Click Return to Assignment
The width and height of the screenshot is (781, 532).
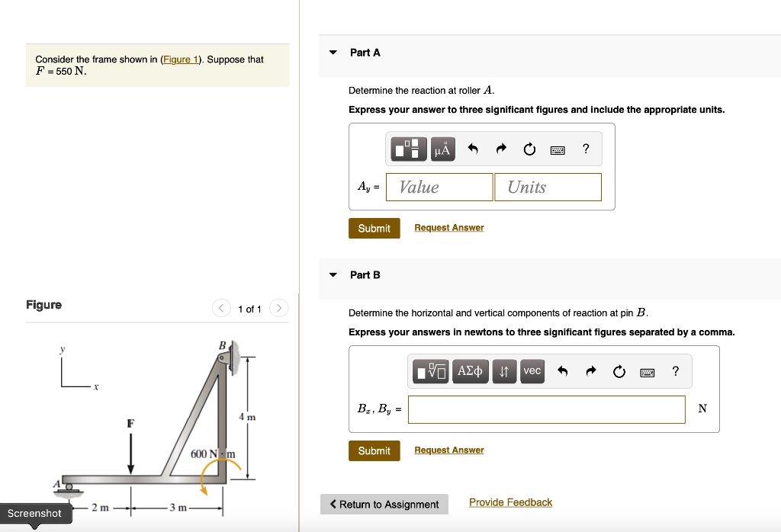tap(384, 504)
